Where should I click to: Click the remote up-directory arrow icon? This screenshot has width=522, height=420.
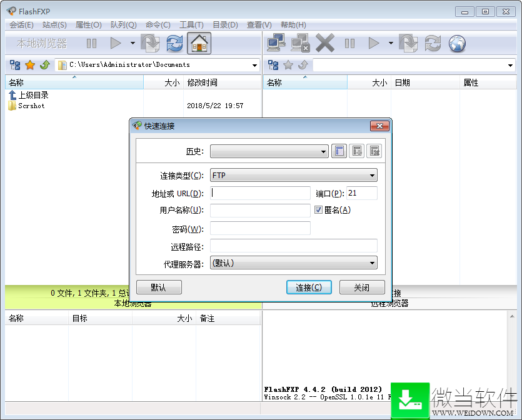point(303,65)
